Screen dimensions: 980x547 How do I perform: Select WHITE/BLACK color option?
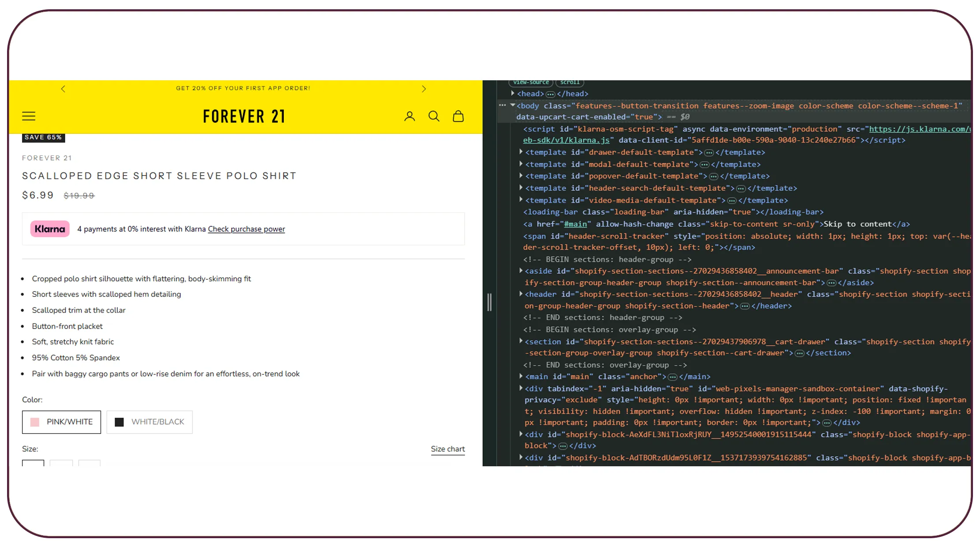(x=149, y=422)
